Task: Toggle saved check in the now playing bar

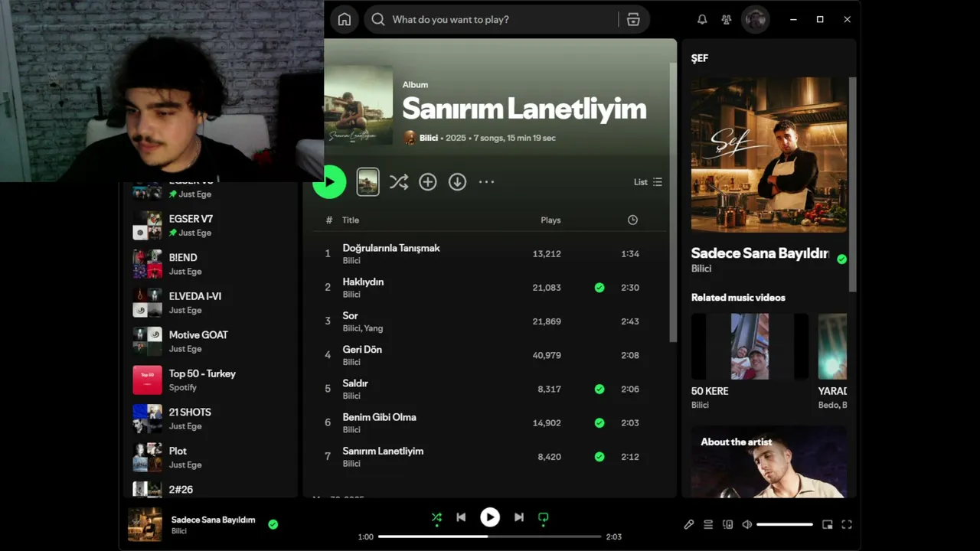Action: coord(273,524)
